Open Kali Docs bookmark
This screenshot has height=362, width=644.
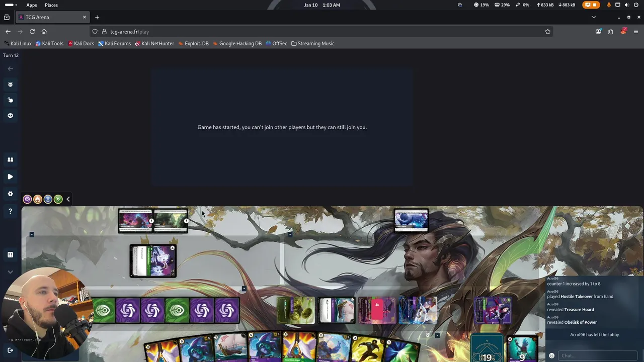(x=81, y=43)
